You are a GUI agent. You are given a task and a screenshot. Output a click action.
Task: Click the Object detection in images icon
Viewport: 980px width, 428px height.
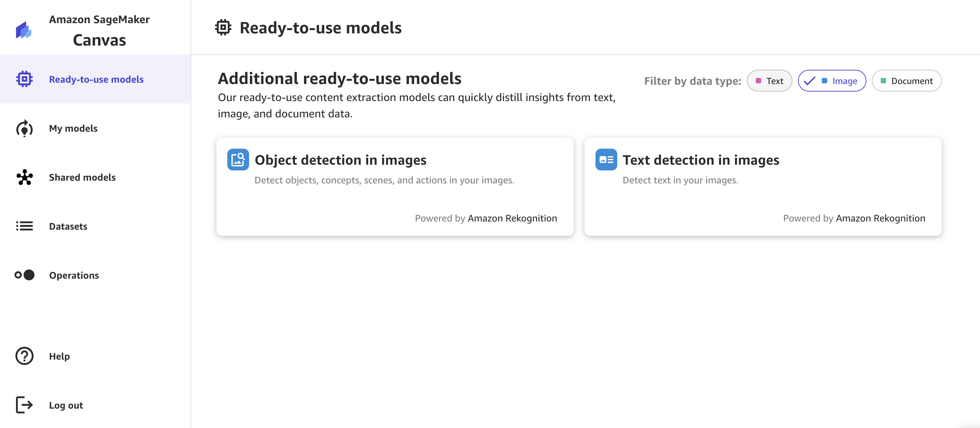pos(238,159)
